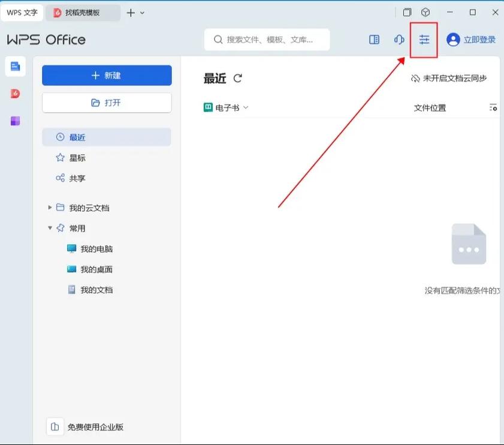
Task: Select 共享 in the sidebar
Action: [x=107, y=178]
